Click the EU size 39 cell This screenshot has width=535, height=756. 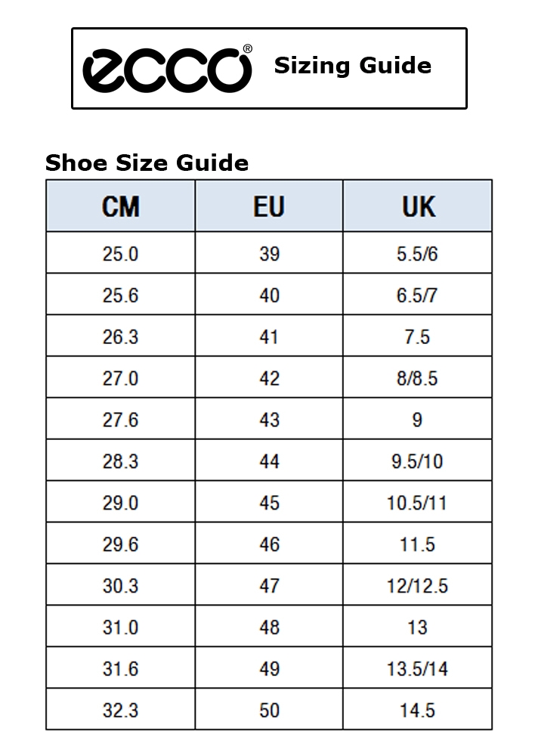point(269,253)
